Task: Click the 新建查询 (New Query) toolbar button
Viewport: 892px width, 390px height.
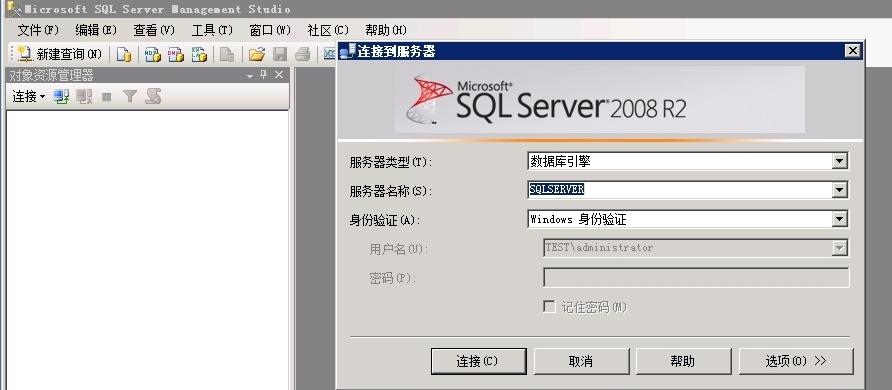Action: point(60,54)
